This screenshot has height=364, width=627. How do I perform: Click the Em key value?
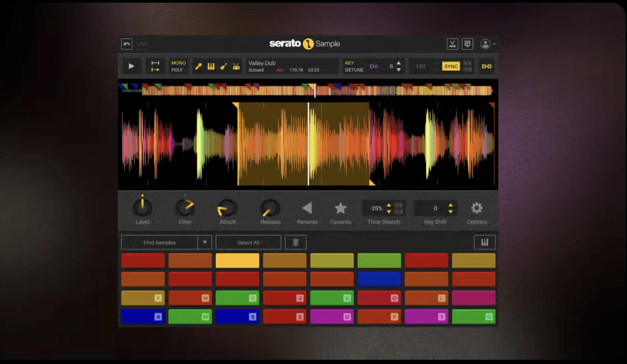pos(373,66)
